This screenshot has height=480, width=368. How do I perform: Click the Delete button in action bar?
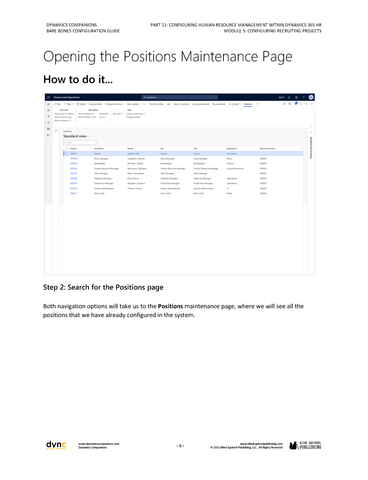click(81, 104)
